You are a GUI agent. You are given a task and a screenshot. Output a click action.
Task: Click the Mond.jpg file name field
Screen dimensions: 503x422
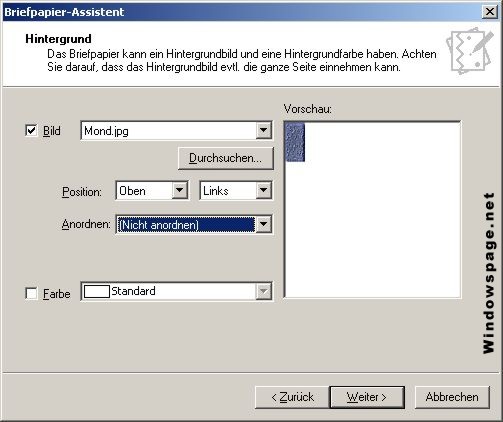[x=169, y=130]
